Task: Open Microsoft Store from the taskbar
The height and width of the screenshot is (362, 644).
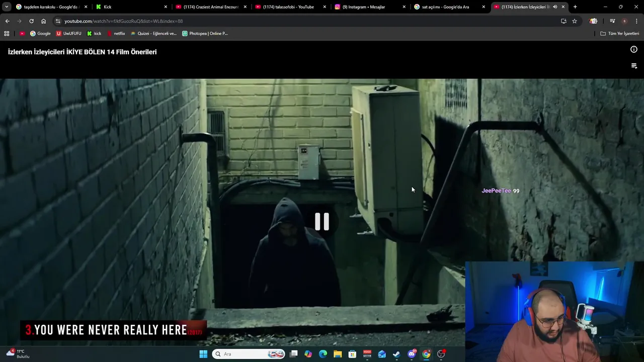Action: click(x=352, y=354)
